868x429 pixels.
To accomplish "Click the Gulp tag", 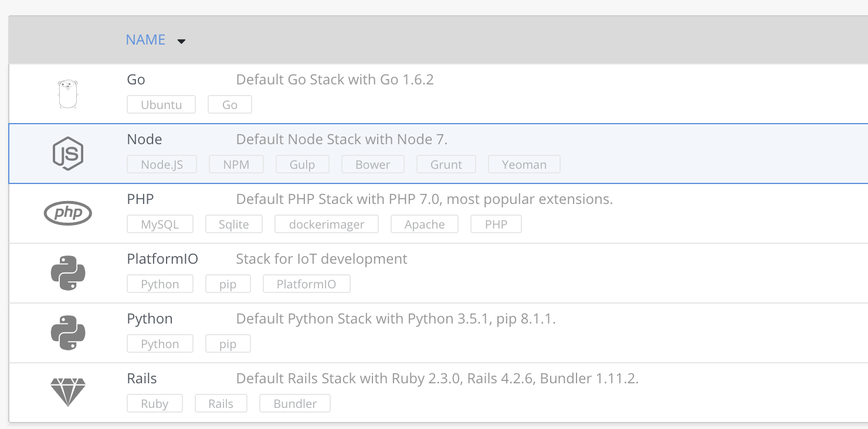I will pyautogui.click(x=303, y=165).
